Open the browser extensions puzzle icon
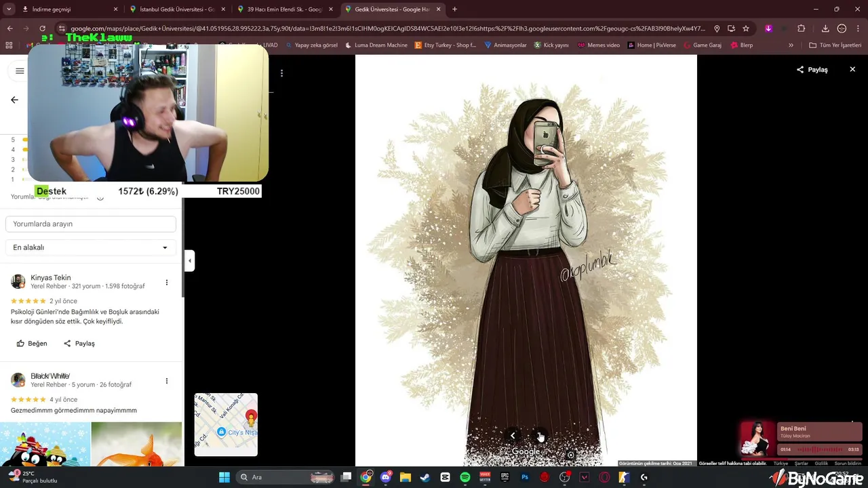868x488 pixels. click(801, 28)
